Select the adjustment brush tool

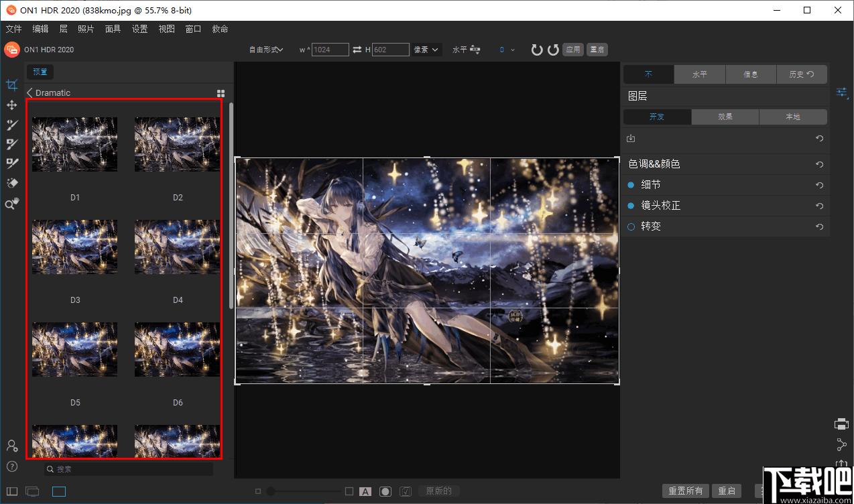click(x=11, y=125)
